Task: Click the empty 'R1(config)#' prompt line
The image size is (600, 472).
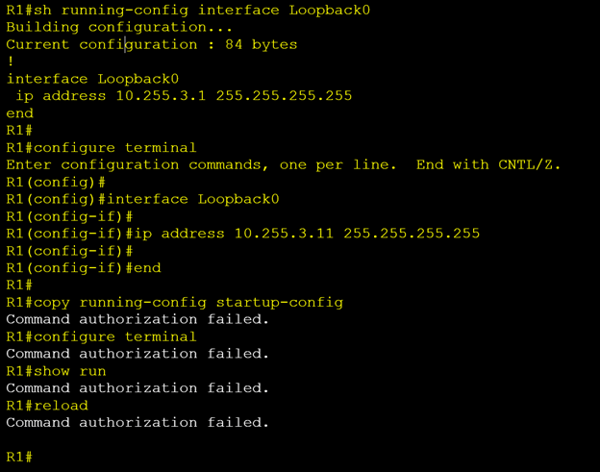Action: [56, 182]
